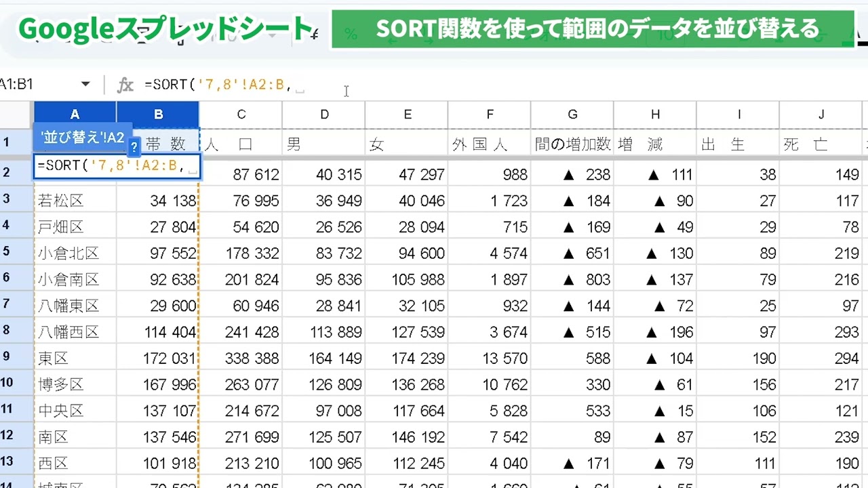Expand the name box dropdown arrow
868x488 pixels.
pos(85,85)
